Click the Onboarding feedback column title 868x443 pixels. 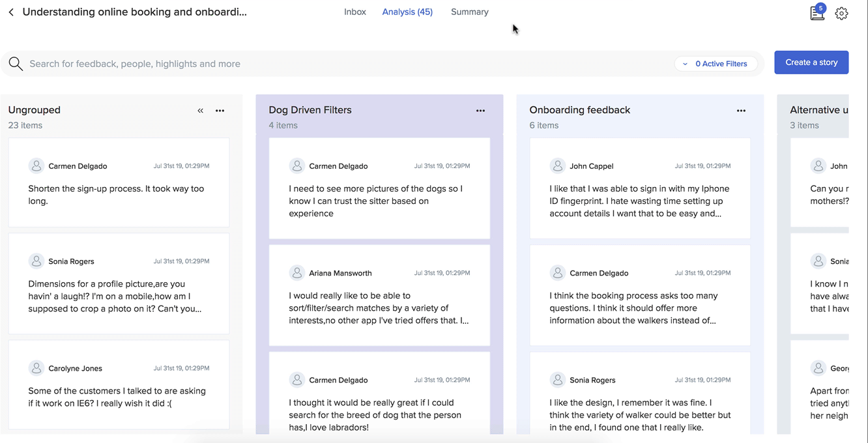(579, 110)
